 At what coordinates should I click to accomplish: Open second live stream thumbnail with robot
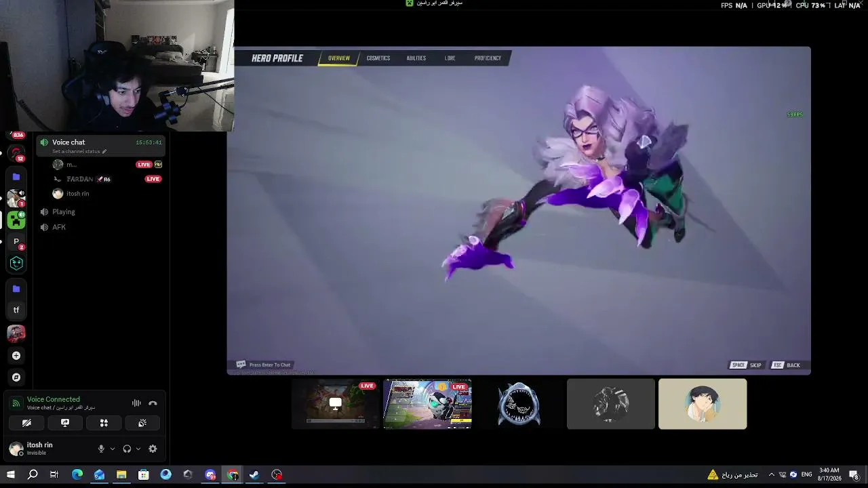(427, 404)
